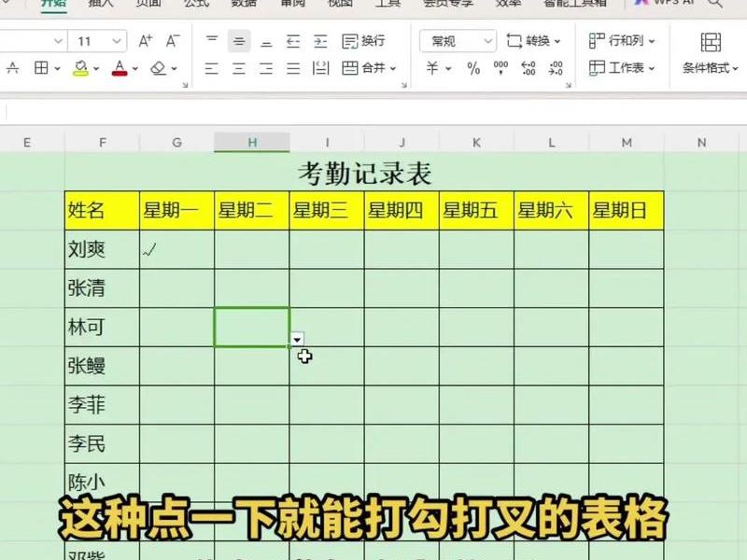Click the top align icon

212,41
